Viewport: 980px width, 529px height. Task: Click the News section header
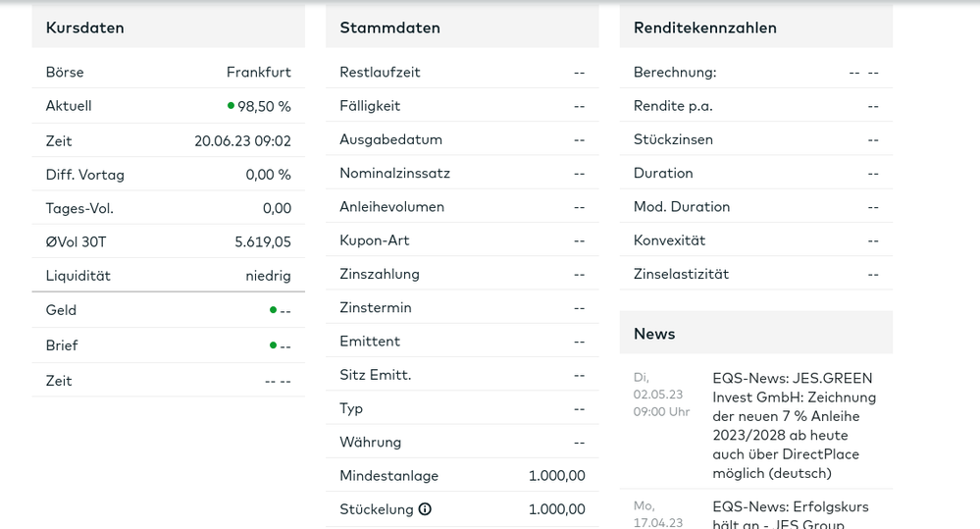point(654,334)
